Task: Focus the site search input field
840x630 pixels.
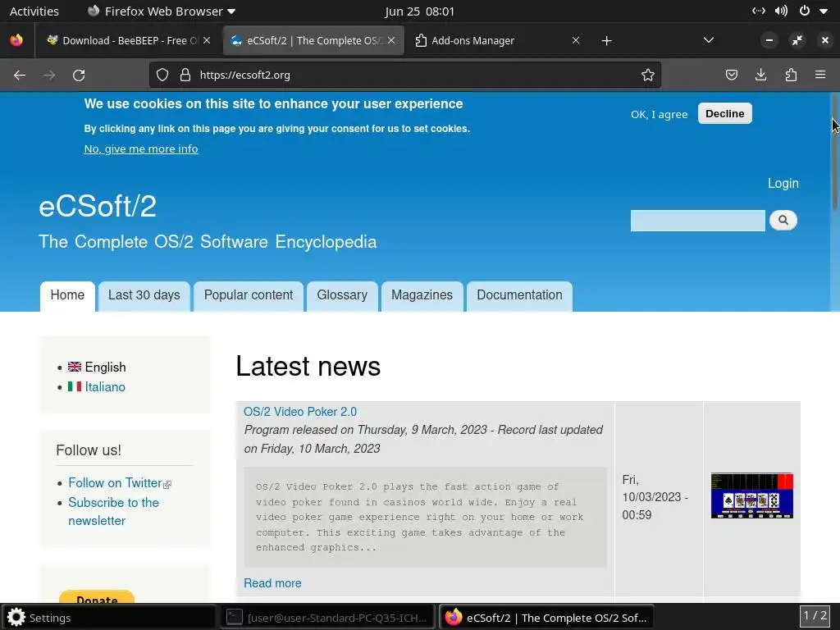Action: coord(697,221)
